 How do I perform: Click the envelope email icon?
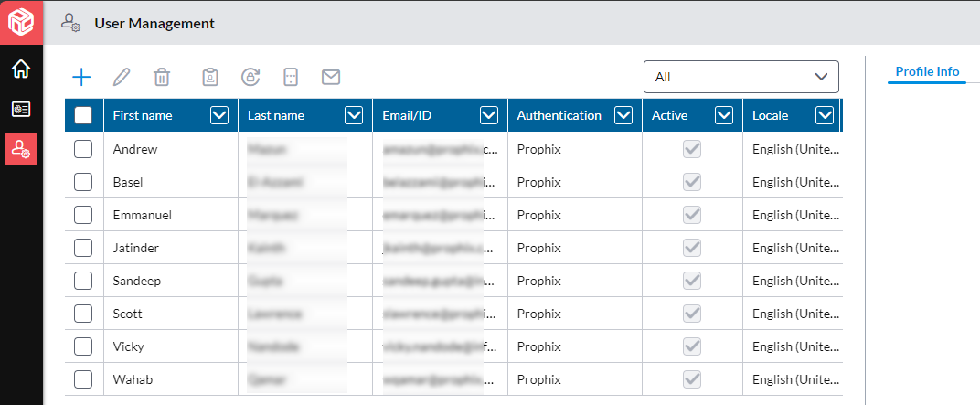pyautogui.click(x=331, y=78)
